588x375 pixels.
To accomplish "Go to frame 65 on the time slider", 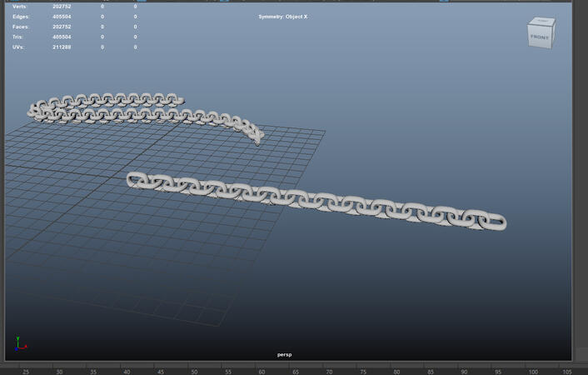I will point(296,372).
